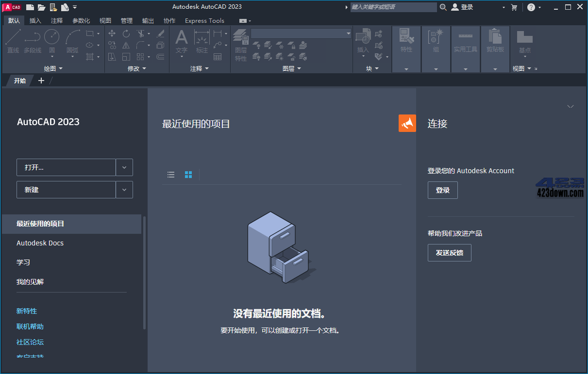Click inside the keyword search field

[x=393, y=7]
